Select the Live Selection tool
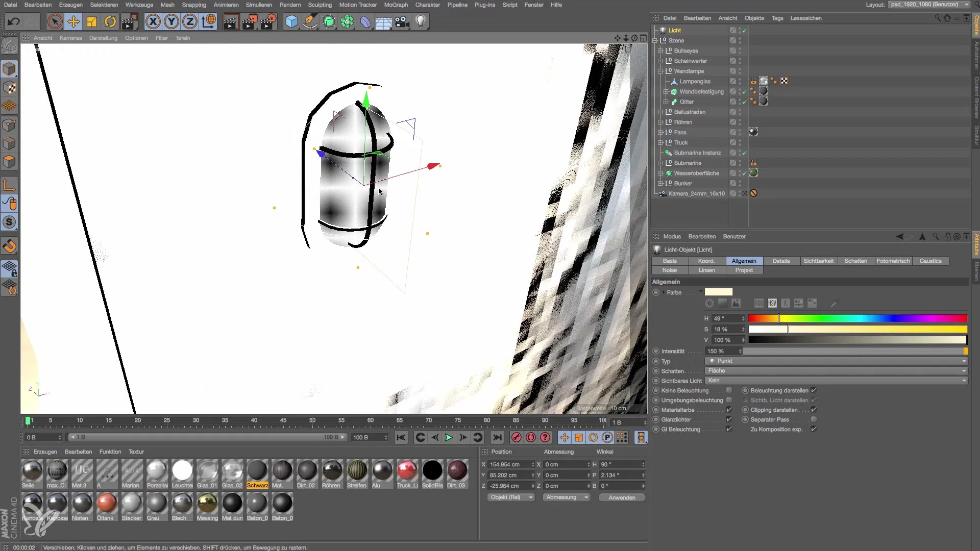This screenshot has height=551, width=980. (55, 21)
